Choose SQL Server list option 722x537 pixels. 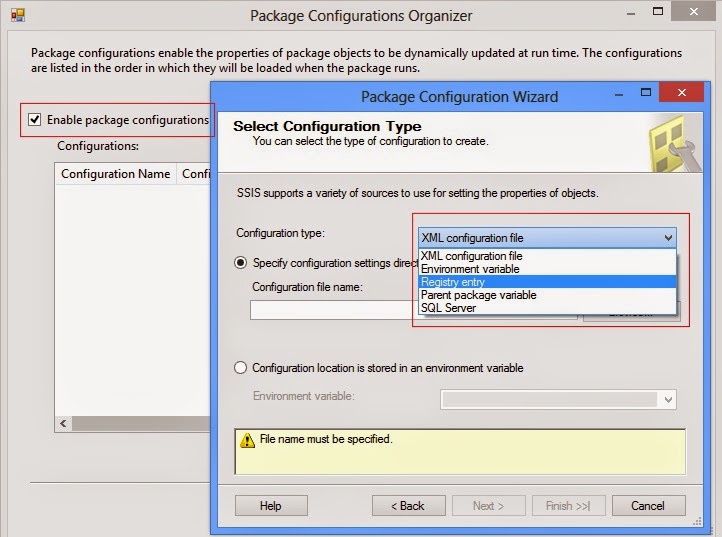(547, 308)
